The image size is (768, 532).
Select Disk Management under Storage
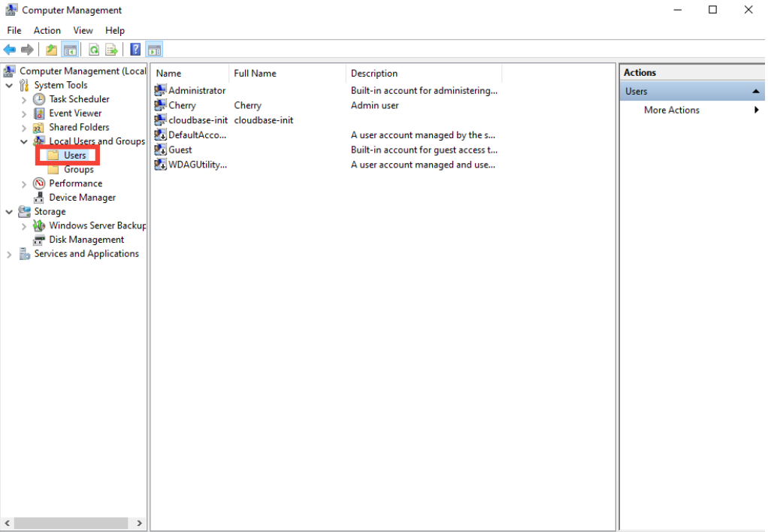[x=86, y=240]
